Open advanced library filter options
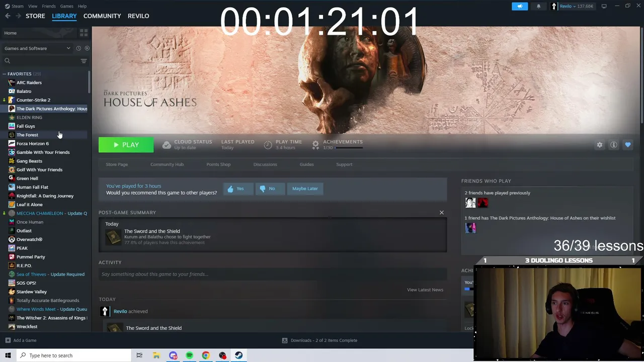The image size is (644, 362). click(84, 61)
